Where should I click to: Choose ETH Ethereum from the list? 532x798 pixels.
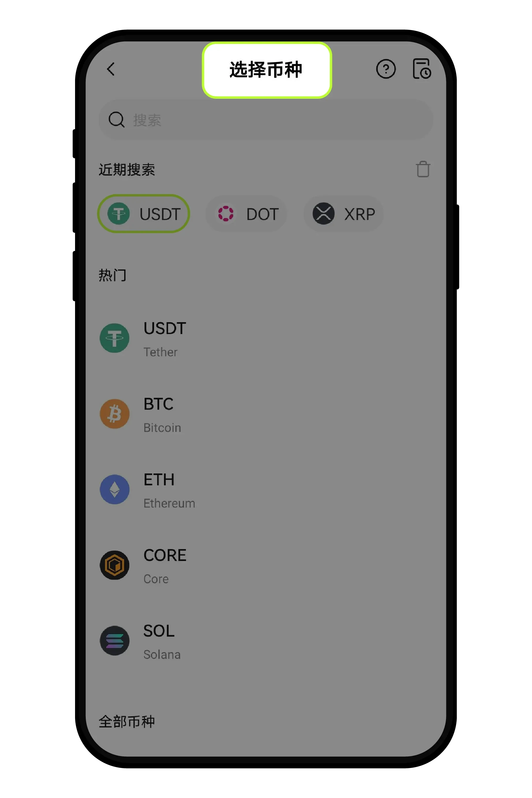point(266,490)
